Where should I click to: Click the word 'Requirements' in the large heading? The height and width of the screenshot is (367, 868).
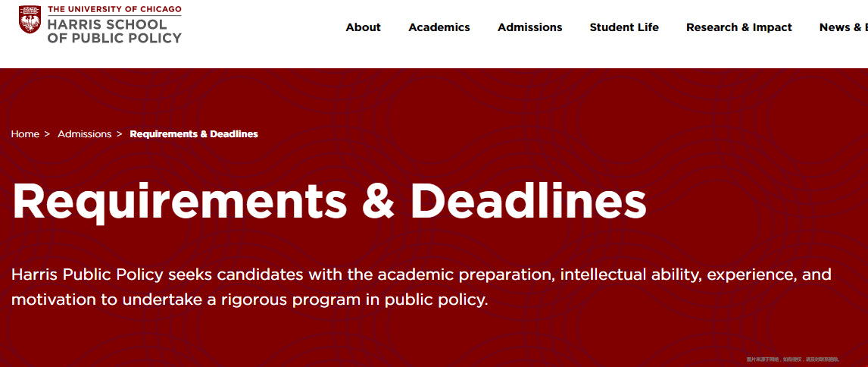(179, 202)
